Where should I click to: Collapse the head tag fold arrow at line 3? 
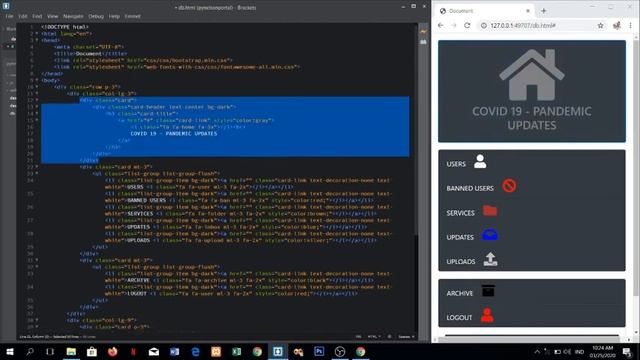point(37,40)
